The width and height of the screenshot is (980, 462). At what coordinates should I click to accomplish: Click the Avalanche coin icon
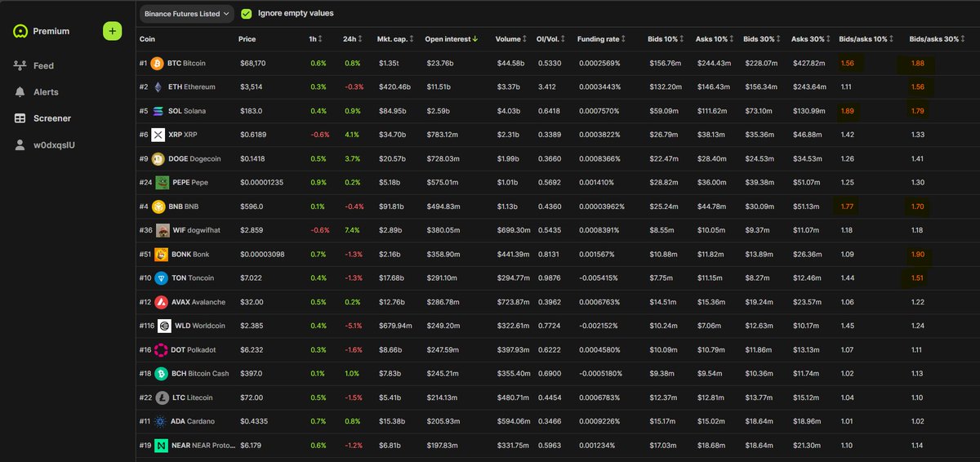pos(163,302)
